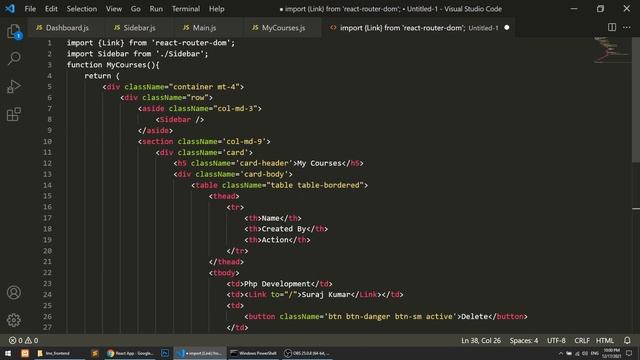Open the Run and Debug view
Screen dimensions: 640x360
14,86
